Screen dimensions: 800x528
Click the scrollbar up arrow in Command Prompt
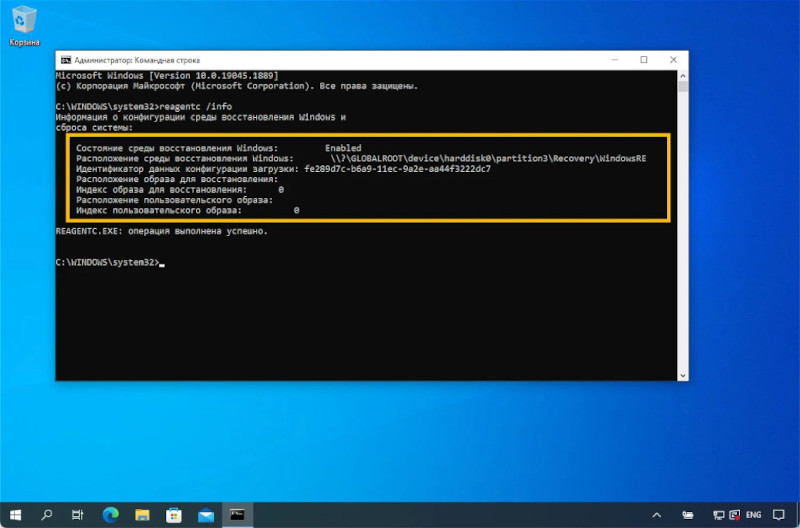pos(682,74)
